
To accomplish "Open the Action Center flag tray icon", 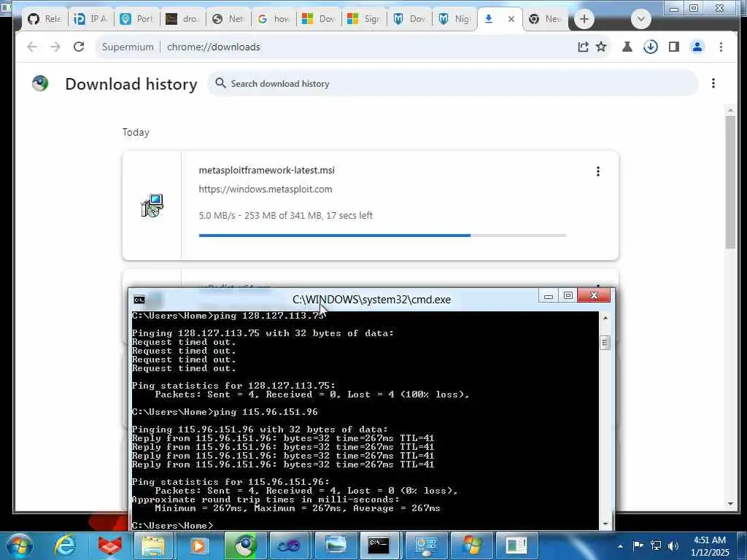I will pyautogui.click(x=638, y=545).
